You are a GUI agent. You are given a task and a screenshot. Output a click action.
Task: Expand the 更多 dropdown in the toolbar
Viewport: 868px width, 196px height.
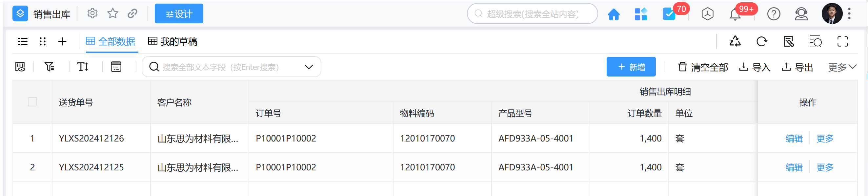click(x=842, y=67)
